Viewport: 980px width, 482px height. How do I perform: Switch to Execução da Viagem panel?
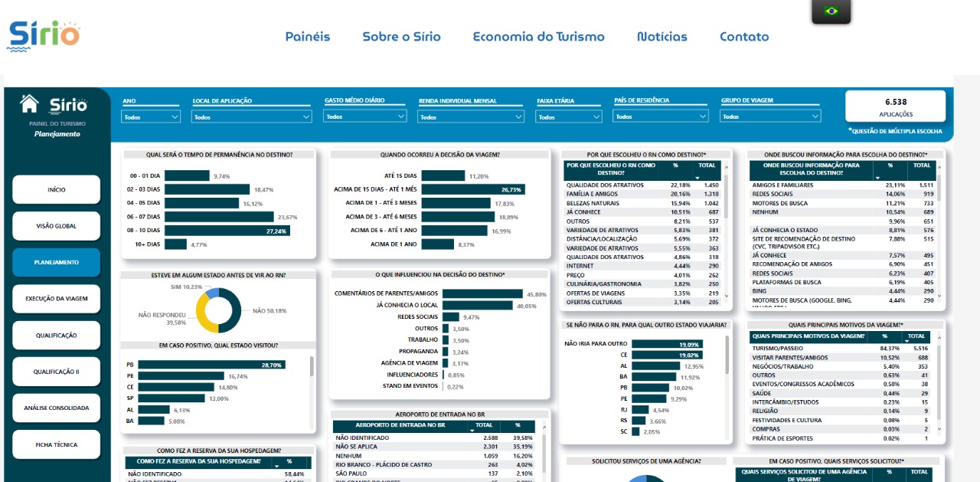57,299
